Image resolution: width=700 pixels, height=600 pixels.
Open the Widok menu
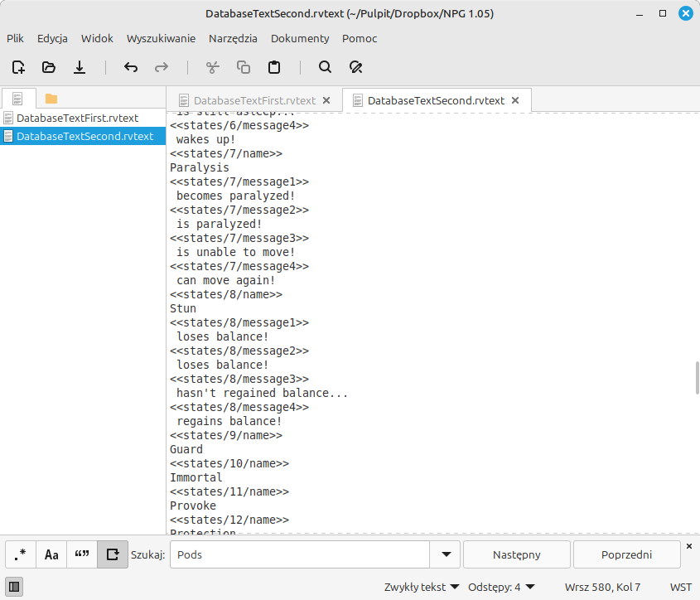(x=97, y=38)
